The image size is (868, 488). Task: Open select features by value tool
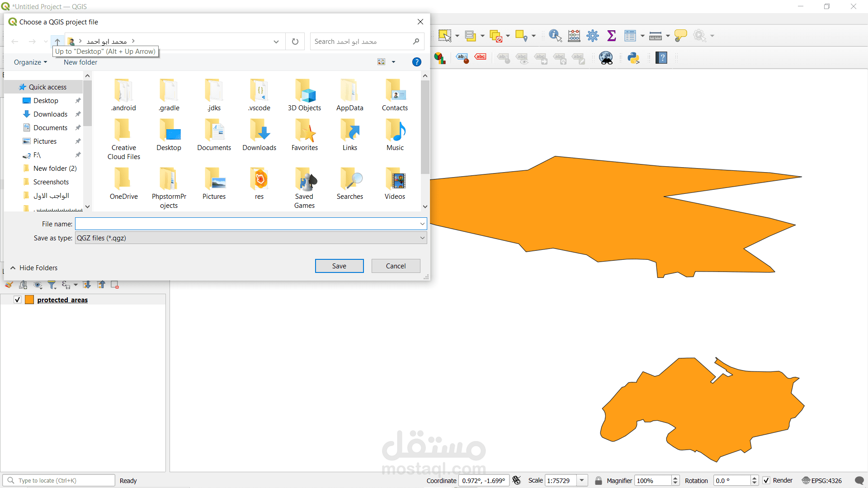point(470,36)
